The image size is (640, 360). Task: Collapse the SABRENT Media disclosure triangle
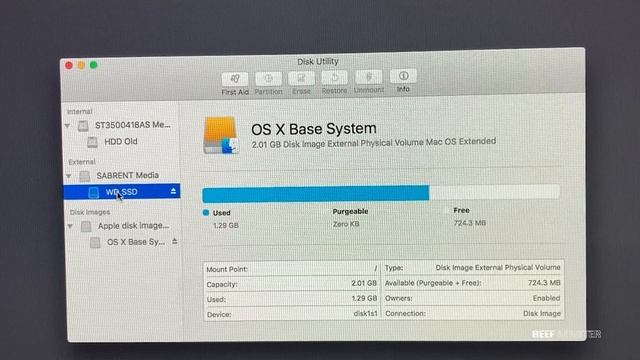69,176
